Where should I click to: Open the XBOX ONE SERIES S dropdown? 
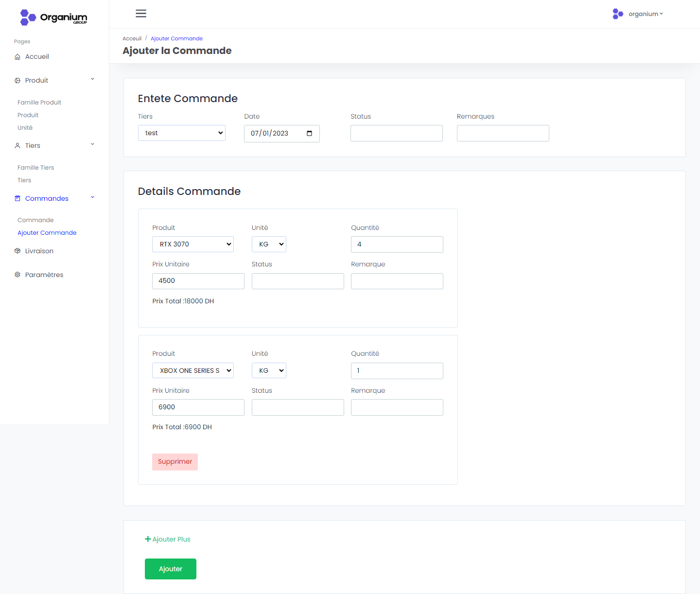coord(193,371)
